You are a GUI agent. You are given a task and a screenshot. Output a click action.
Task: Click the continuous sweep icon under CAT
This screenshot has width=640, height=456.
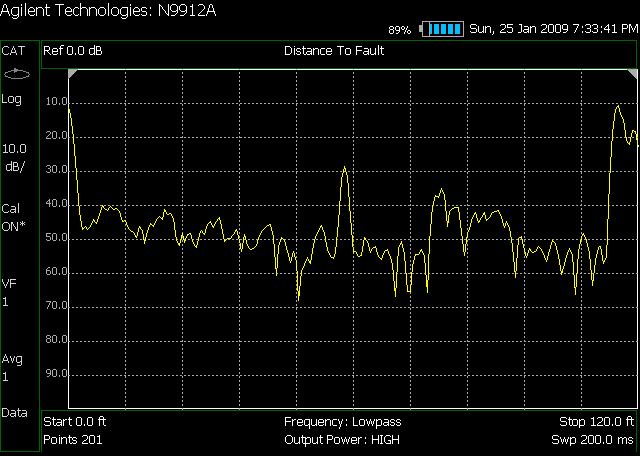(x=18, y=75)
